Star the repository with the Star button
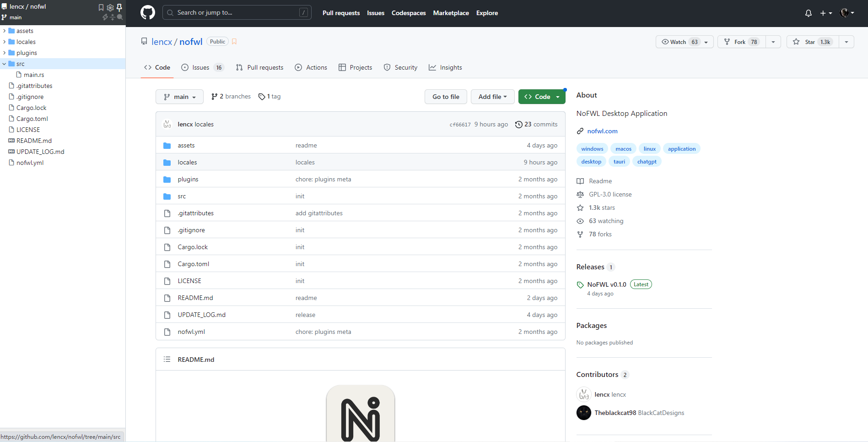The image size is (868, 442). click(813, 42)
